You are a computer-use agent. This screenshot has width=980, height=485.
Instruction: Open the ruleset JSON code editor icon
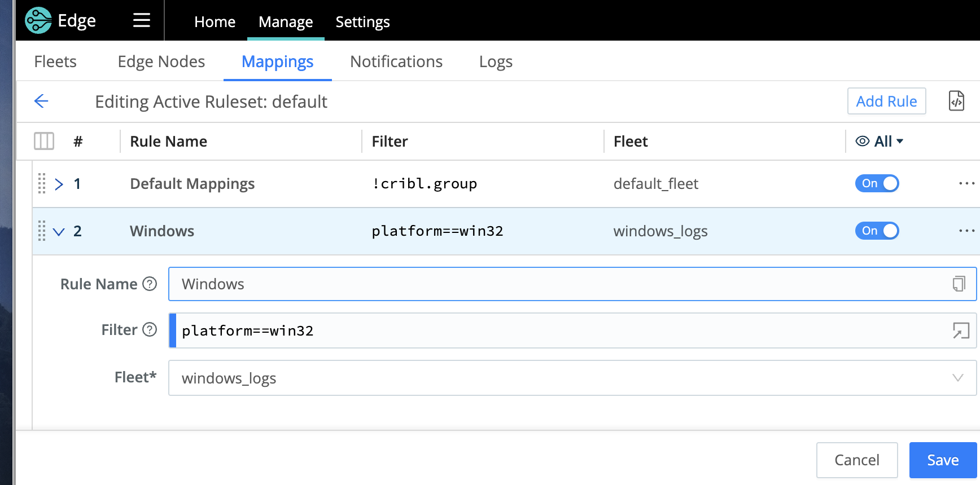956,102
